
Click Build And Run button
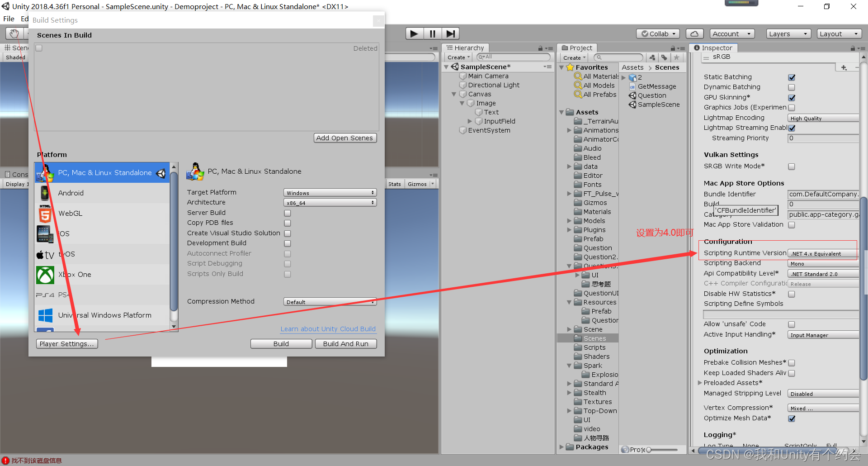point(346,344)
